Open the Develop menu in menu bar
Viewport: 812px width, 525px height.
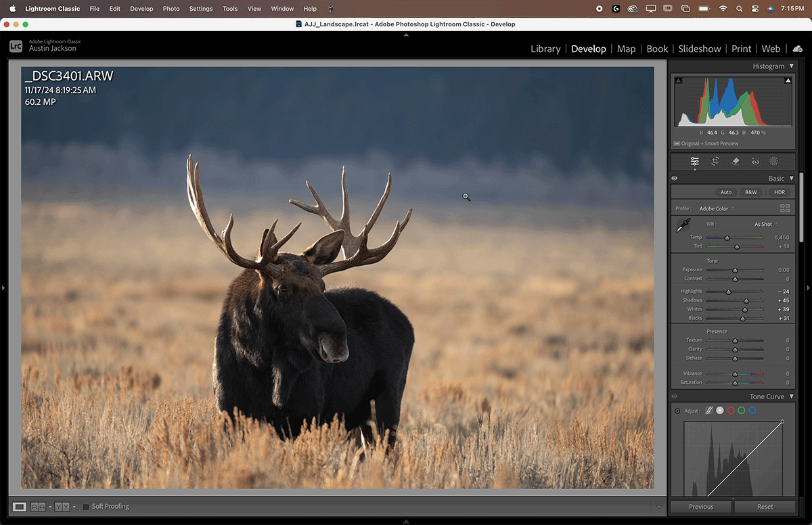click(x=141, y=9)
